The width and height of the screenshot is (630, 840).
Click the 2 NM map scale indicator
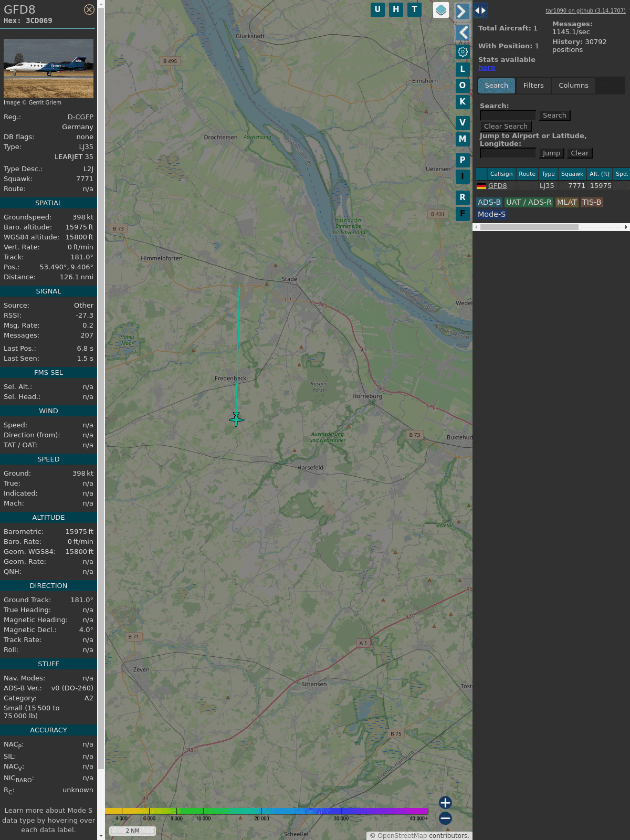(x=132, y=831)
